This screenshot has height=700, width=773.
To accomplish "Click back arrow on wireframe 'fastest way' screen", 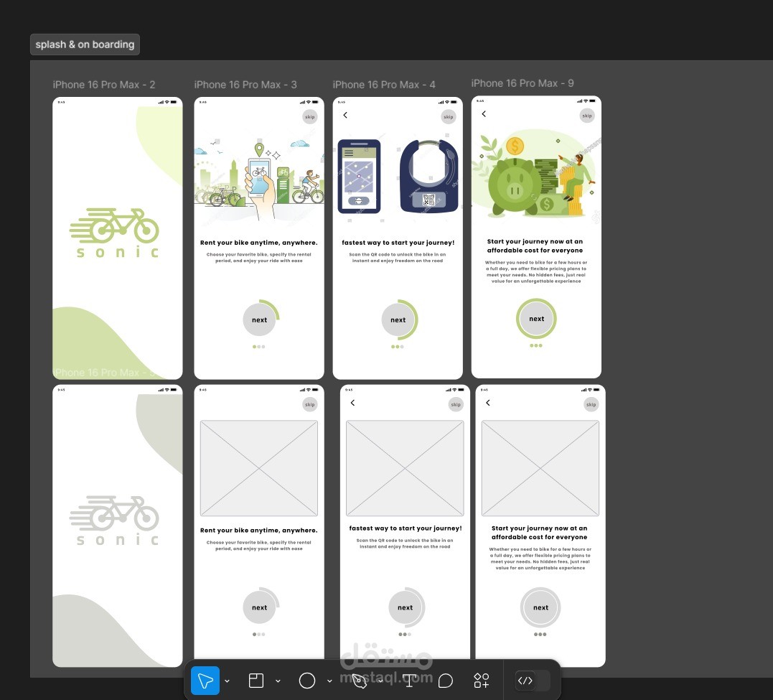I will click(x=352, y=403).
